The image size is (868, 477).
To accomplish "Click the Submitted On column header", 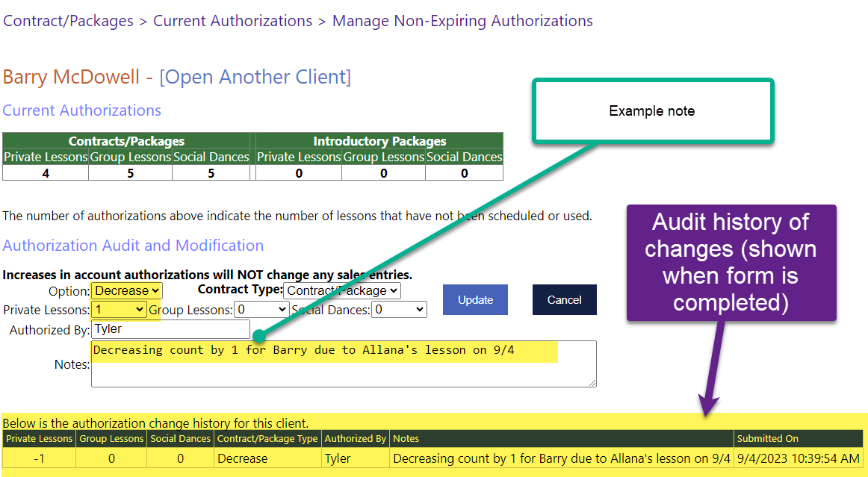I will tap(767, 439).
